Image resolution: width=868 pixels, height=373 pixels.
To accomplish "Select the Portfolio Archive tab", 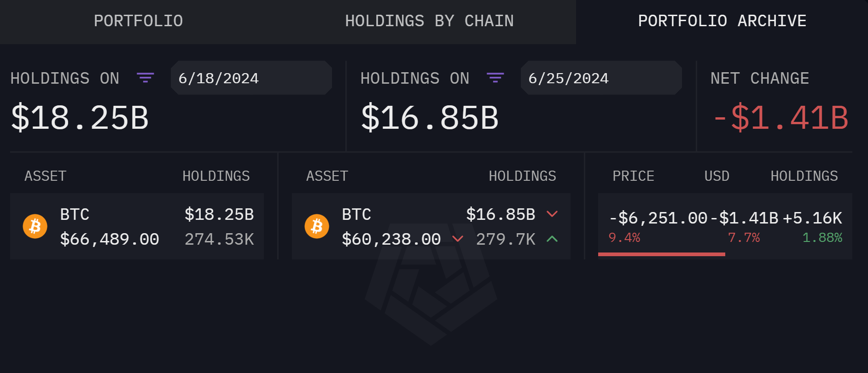I will point(722,21).
